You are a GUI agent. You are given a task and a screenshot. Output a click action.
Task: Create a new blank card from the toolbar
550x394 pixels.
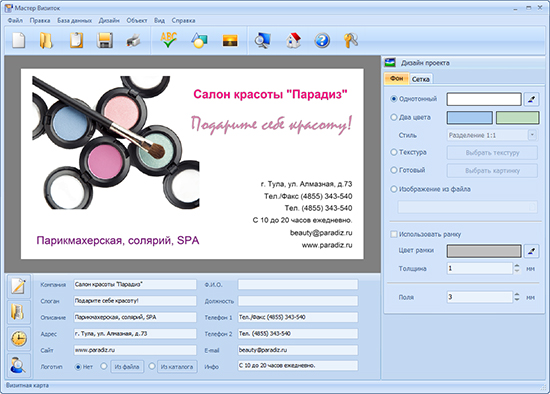(x=19, y=40)
